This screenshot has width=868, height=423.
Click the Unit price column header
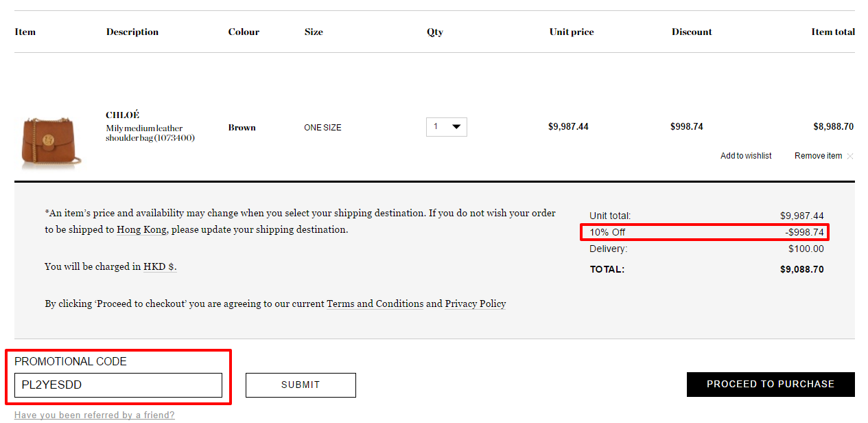pyautogui.click(x=572, y=32)
